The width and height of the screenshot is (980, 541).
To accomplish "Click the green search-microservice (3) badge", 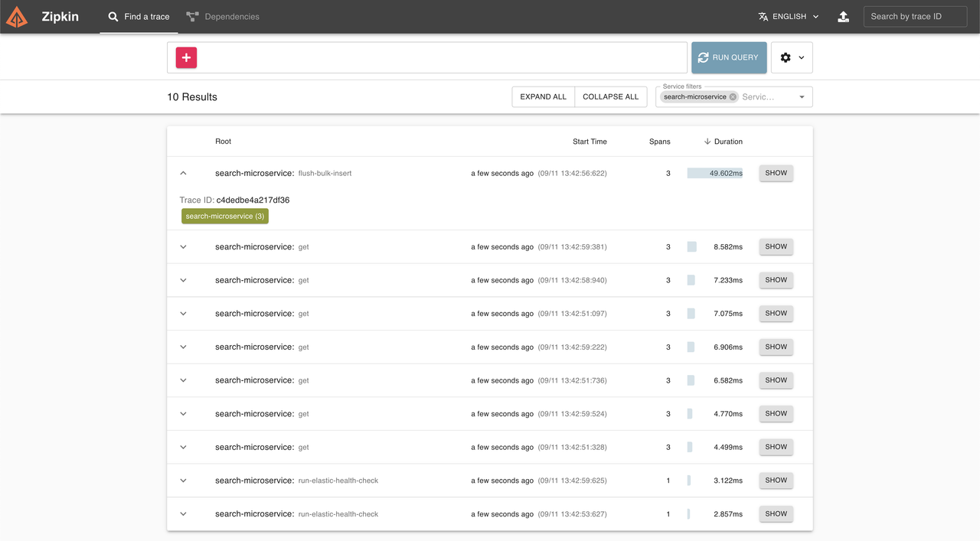I will (x=225, y=217).
